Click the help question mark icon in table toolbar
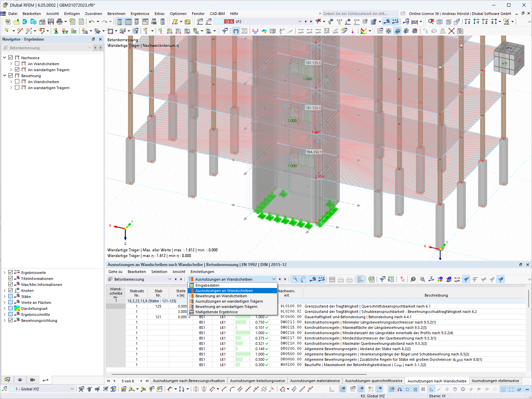 click(412, 280)
